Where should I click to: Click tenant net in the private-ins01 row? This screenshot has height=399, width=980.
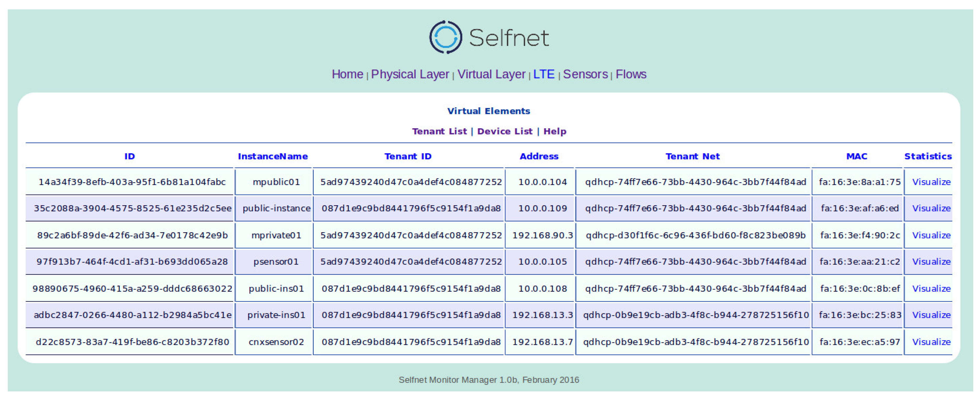tap(696, 314)
